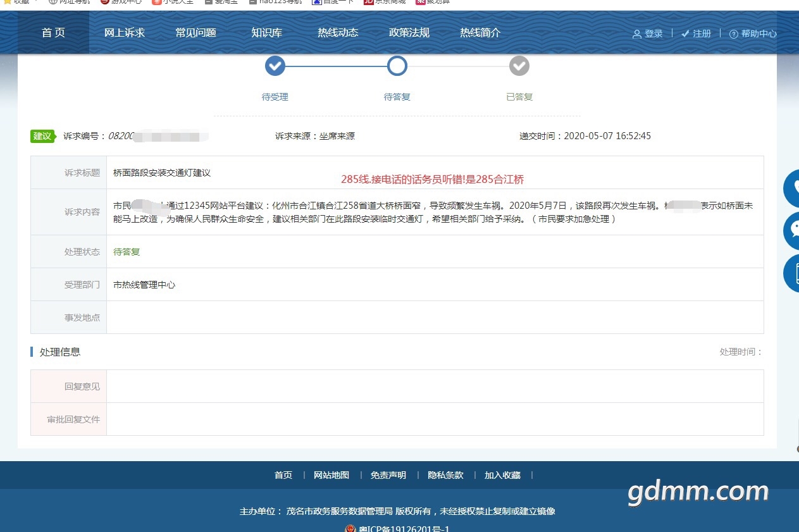This screenshot has height=532, width=799.
Task: Click the 待答复 current step circle
Action: 397,66
